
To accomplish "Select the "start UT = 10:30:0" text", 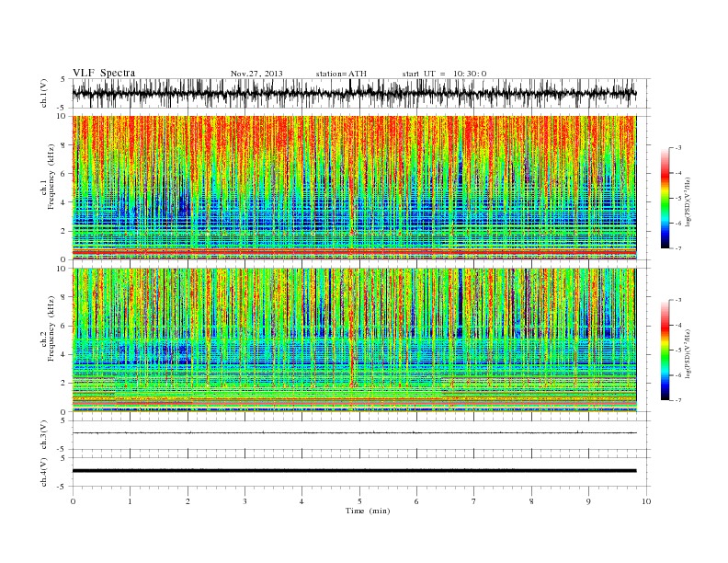I will [444, 74].
